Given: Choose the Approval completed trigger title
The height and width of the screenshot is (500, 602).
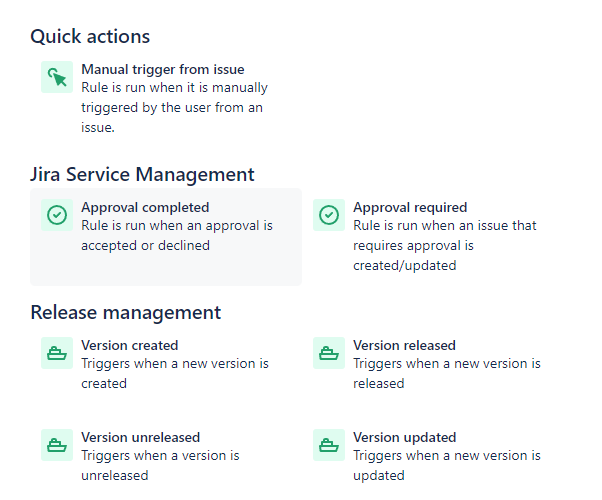Looking at the screenshot, I should pos(145,207).
